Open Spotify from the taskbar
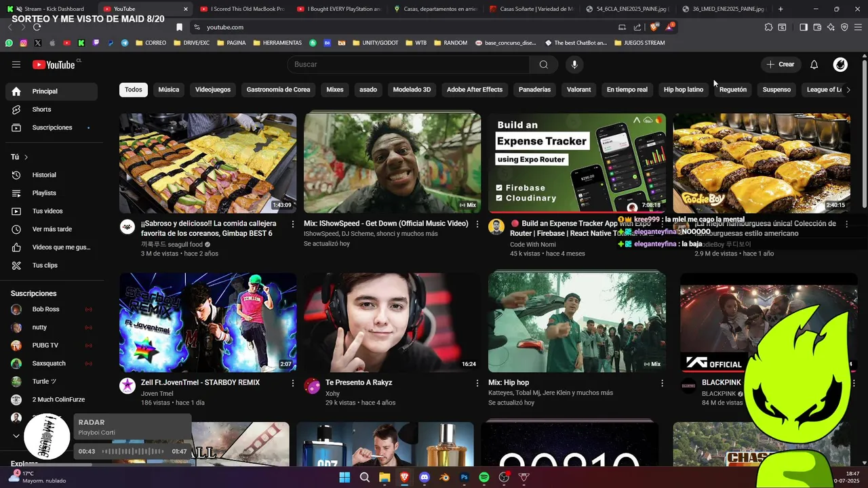The image size is (868, 488). click(484, 477)
